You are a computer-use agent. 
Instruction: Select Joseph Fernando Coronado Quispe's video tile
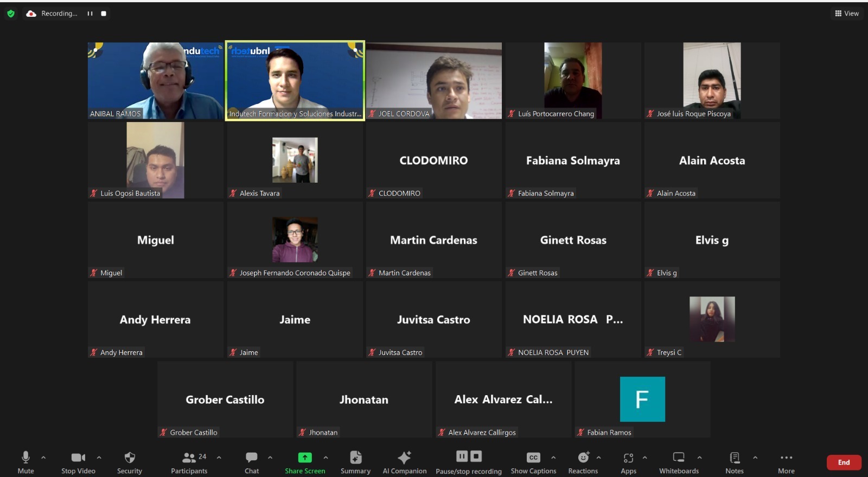click(x=295, y=240)
